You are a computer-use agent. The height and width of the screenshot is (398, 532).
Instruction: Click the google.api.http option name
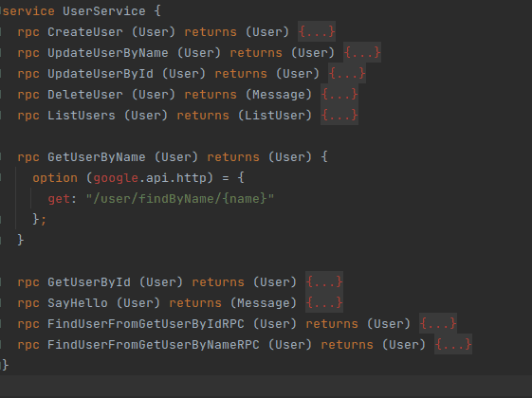(x=150, y=178)
